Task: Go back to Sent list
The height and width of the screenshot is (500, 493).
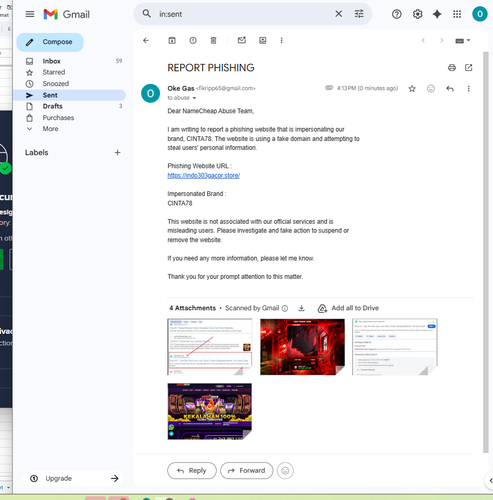Action: 146,40
